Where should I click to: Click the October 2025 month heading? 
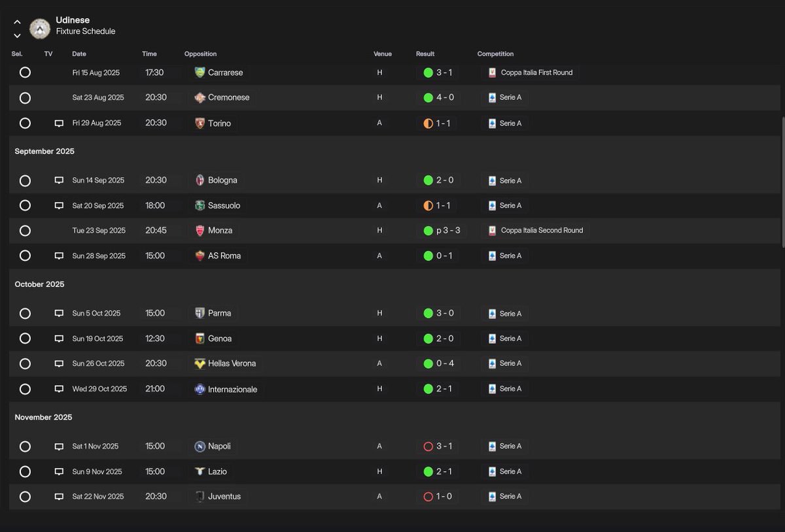tap(40, 284)
